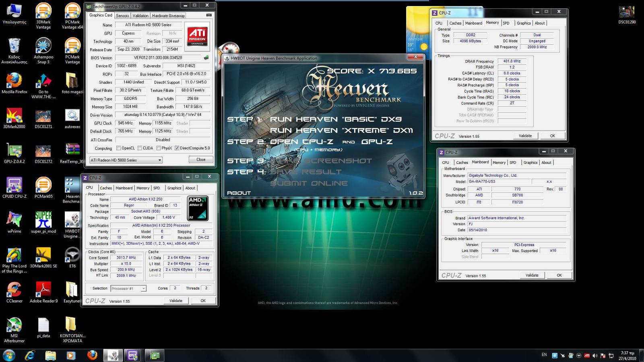This screenshot has width=644, height=362.
Task: Open the PCMark05 desktop shortcut
Action: 43,188
